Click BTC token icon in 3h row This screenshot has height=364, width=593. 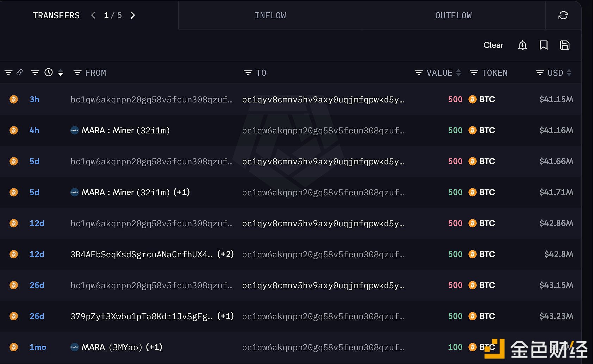473,99
